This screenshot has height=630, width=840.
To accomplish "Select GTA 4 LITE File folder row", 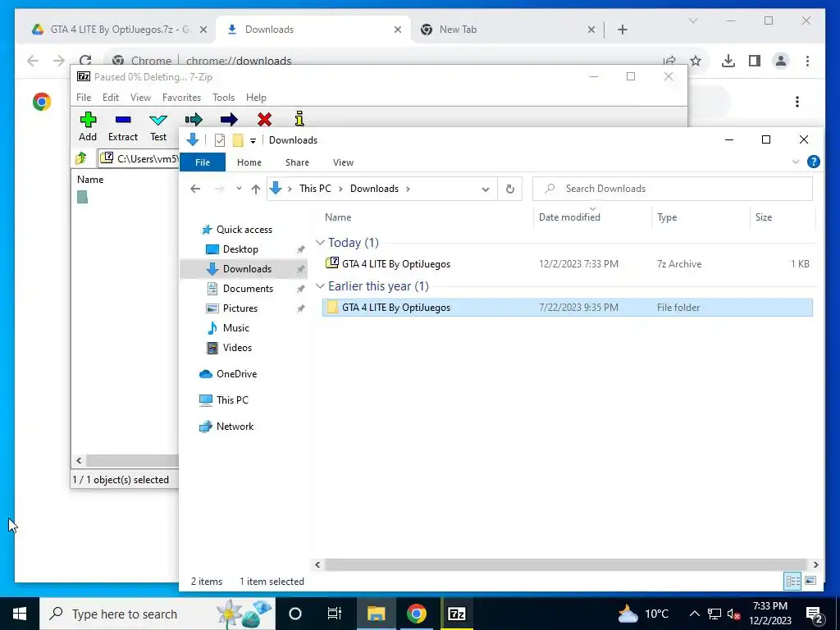I will pyautogui.click(x=568, y=308).
